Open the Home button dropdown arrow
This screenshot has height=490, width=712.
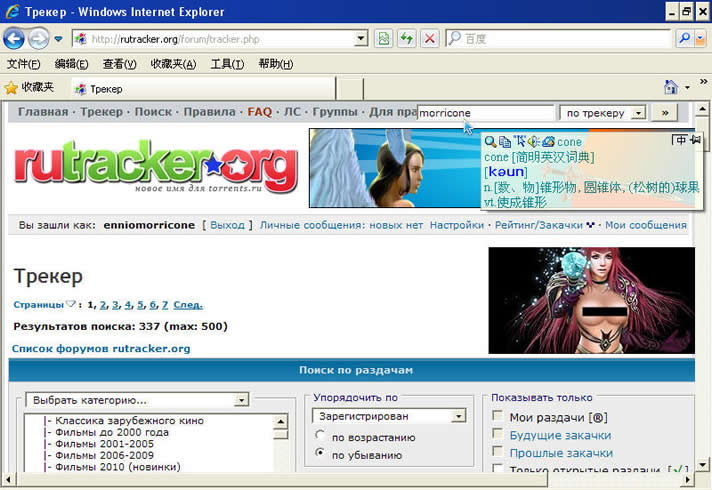(687, 87)
